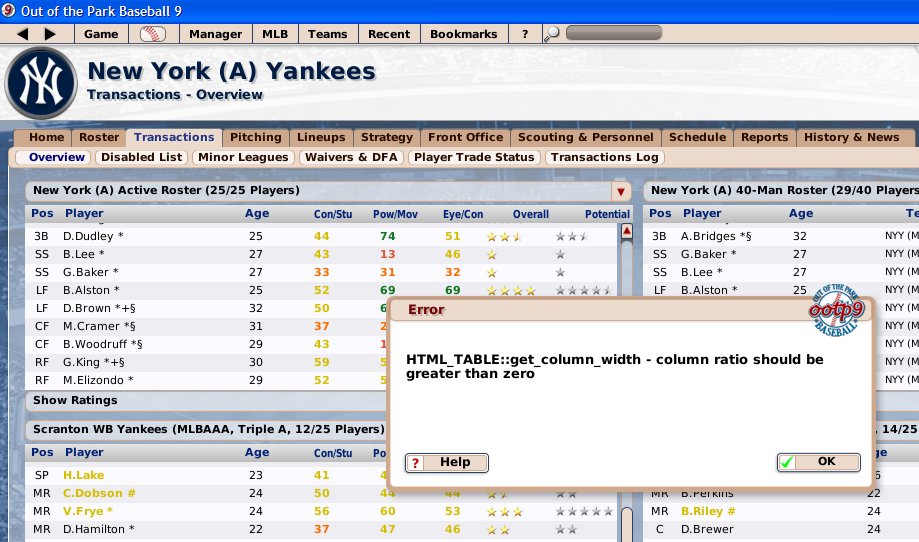Open the Front Office tab
Screen dimensions: 919x542
(x=465, y=137)
